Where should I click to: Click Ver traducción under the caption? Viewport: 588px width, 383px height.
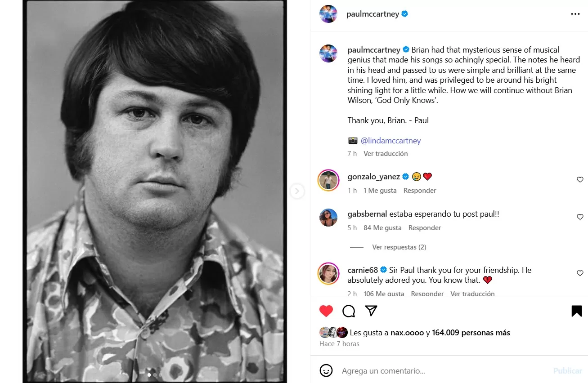386,154
